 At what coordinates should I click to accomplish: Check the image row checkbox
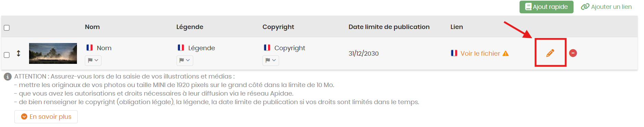tap(6, 55)
